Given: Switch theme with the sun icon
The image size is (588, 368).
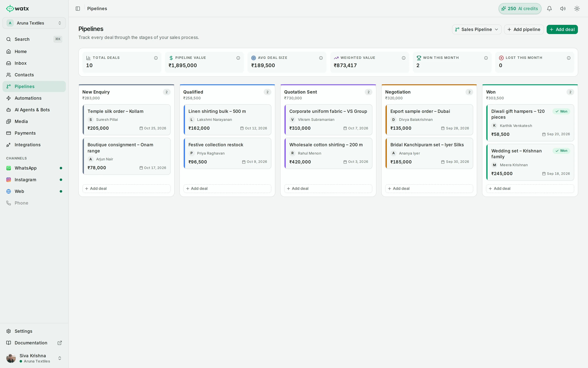Looking at the screenshot, I should point(577,9).
